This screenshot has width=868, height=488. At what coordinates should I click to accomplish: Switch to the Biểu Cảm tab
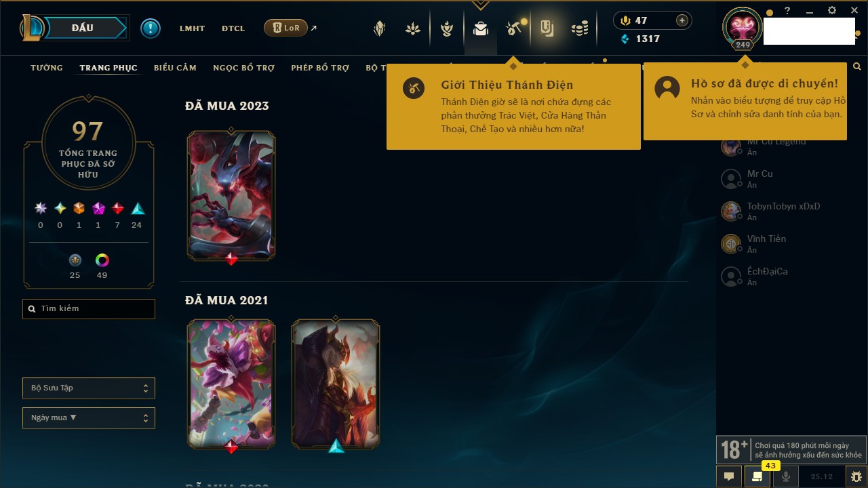click(x=175, y=68)
